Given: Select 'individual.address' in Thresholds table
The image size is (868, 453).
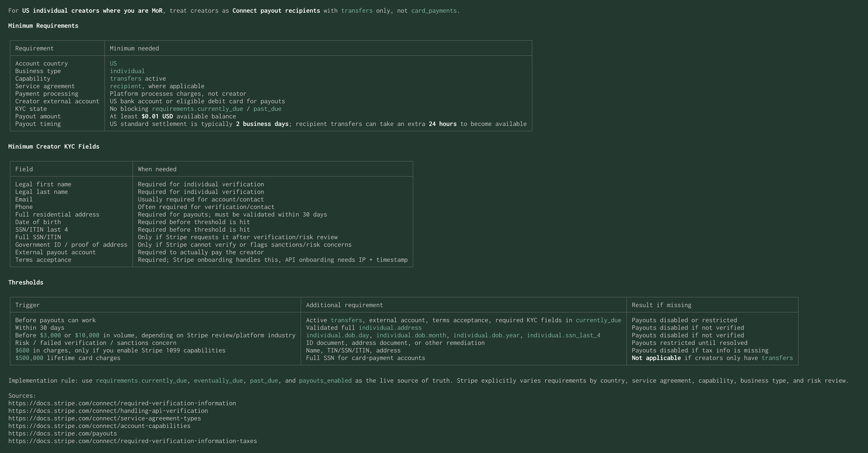Looking at the screenshot, I should tap(390, 328).
